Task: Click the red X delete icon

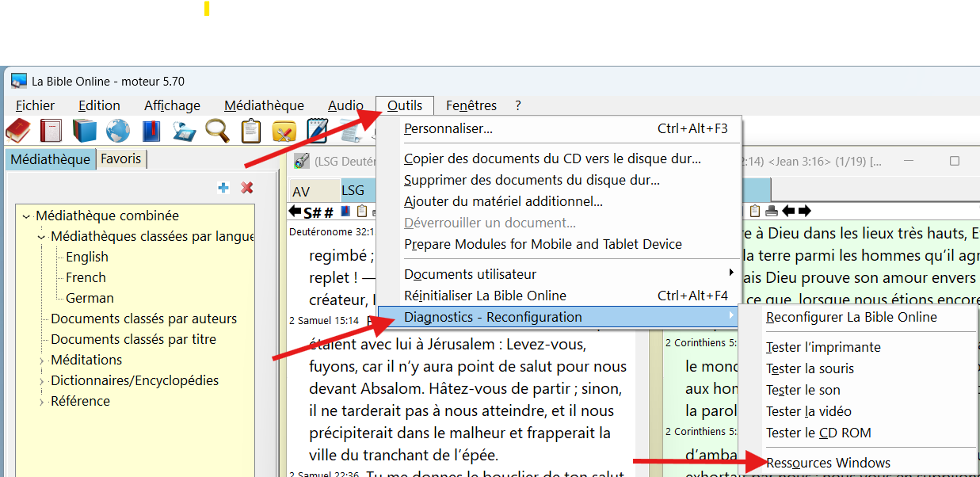Action: click(247, 188)
